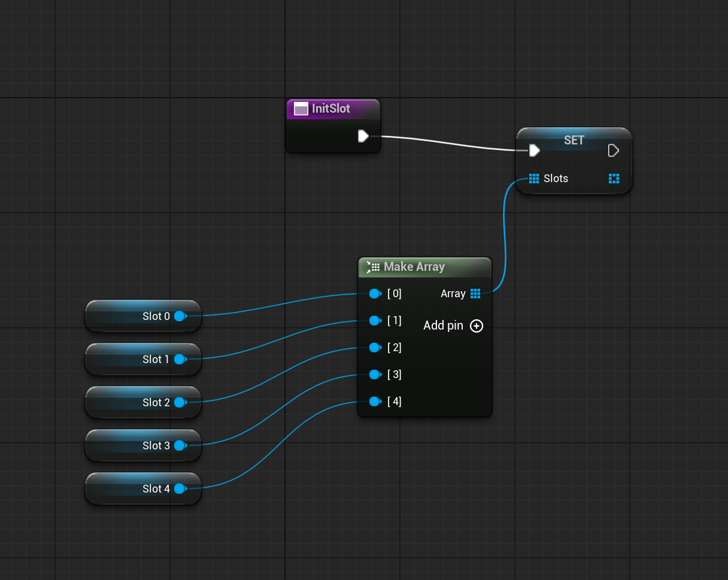Add a pin to Make Array

(477, 326)
